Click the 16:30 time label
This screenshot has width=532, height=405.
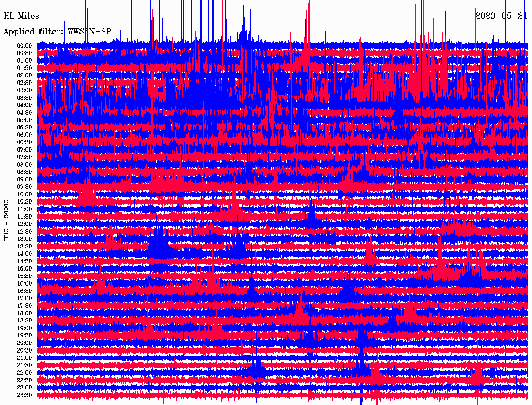pyautogui.click(x=24, y=291)
